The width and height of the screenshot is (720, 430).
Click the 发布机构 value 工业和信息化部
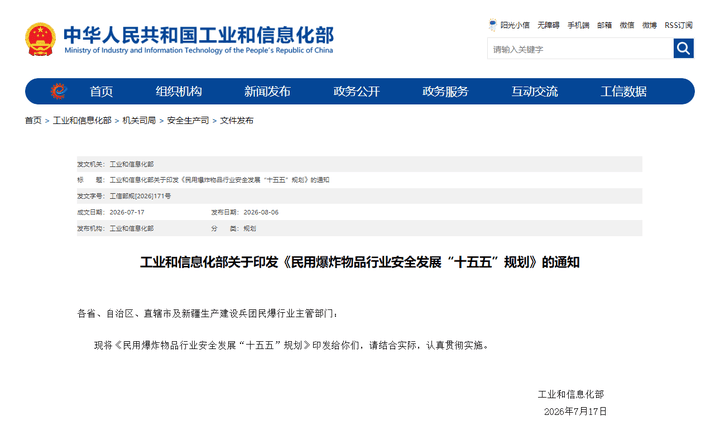coord(131,228)
